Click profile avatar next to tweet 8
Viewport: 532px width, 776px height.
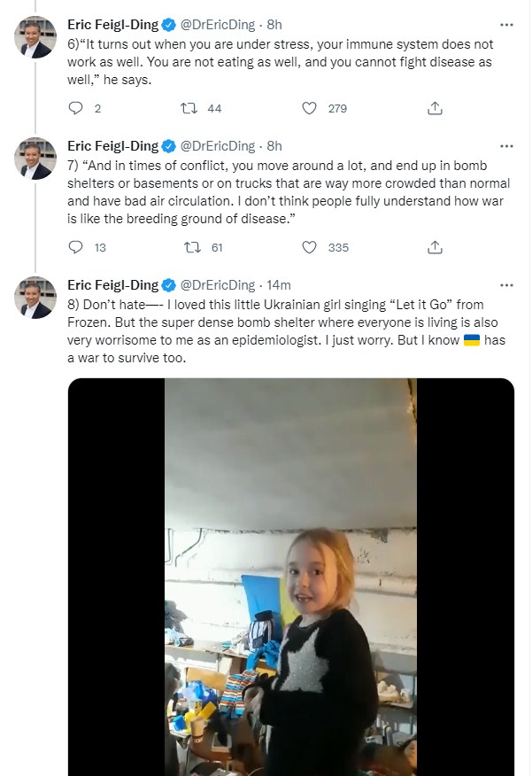click(36, 298)
